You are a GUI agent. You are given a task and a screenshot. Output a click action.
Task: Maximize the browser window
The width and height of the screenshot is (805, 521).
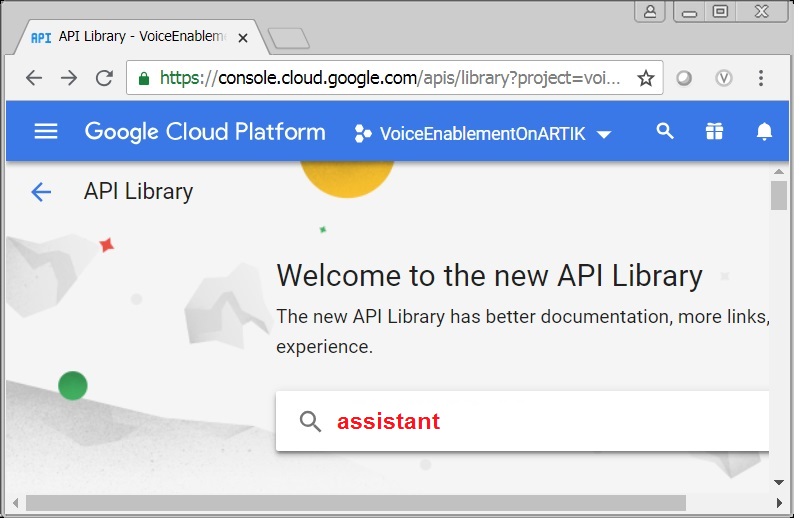click(720, 11)
